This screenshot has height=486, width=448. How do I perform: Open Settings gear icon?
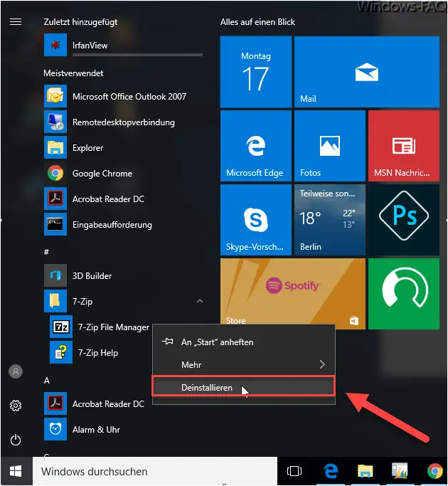click(x=16, y=406)
